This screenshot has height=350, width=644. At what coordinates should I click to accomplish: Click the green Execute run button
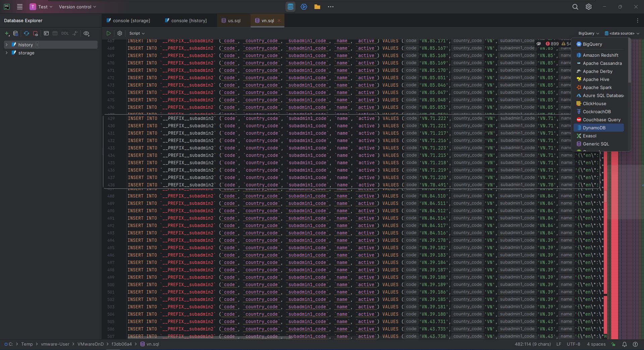[x=108, y=33]
